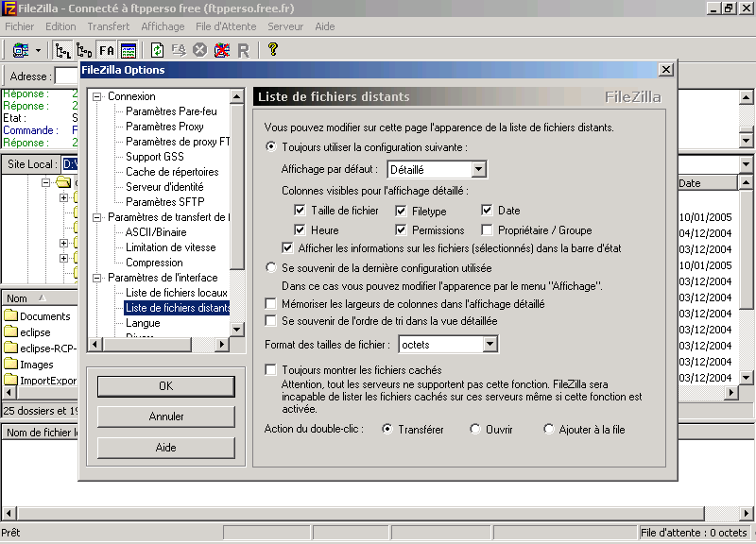Image resolution: width=756 pixels, height=544 pixels.
Task: Click the FileZilla title bar application icon
Action: click(9, 8)
